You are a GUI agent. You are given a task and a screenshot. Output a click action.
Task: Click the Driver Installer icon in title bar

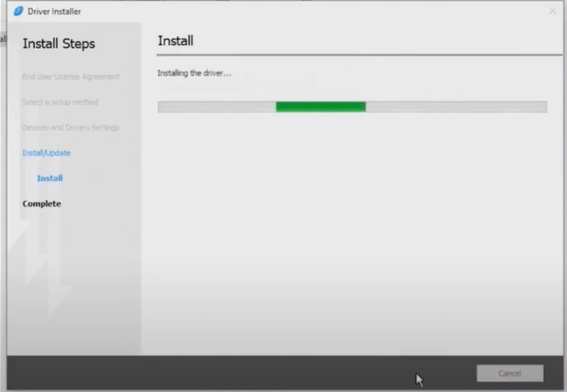pos(18,11)
